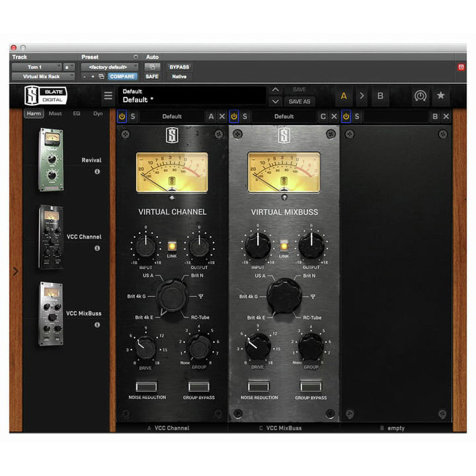
Task: Solo the VCC MixBuss module
Action: (245, 116)
